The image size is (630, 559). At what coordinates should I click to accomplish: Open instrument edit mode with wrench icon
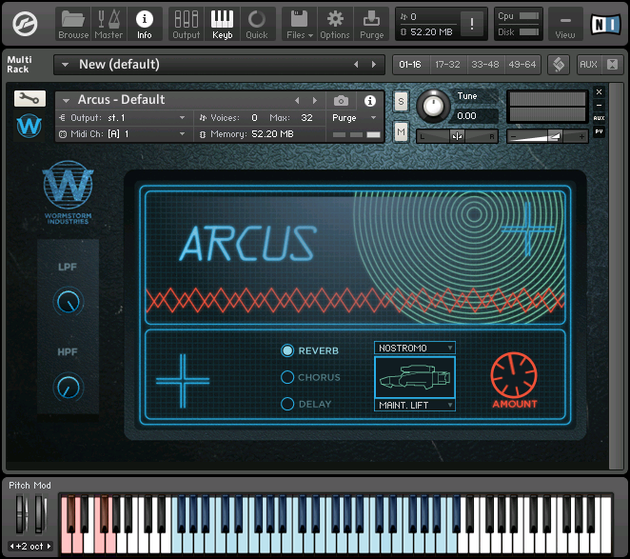(30, 98)
